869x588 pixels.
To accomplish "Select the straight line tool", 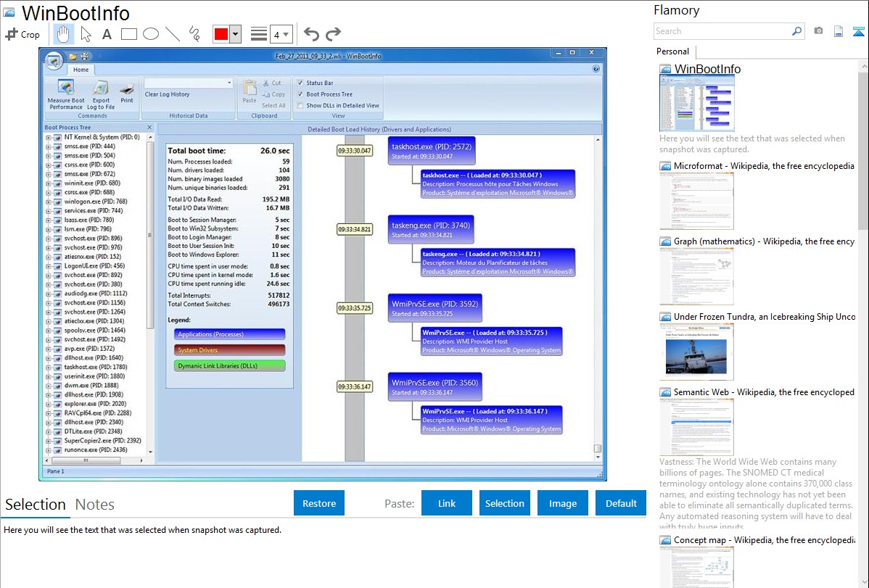I will tap(172, 34).
